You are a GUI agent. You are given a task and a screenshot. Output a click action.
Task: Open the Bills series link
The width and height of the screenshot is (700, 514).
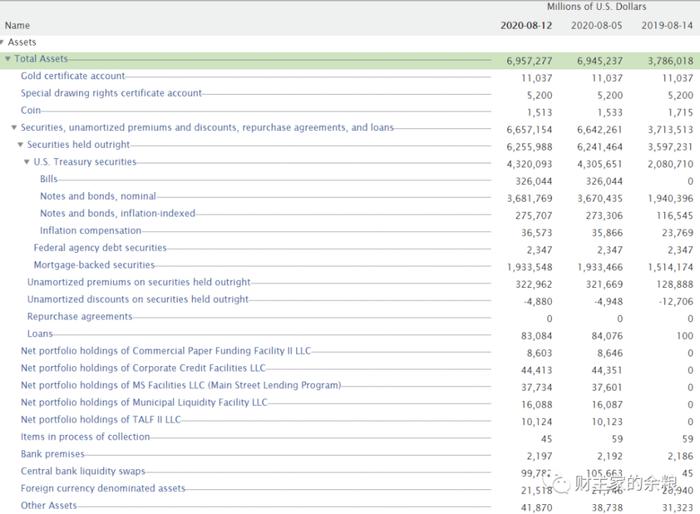(x=49, y=179)
